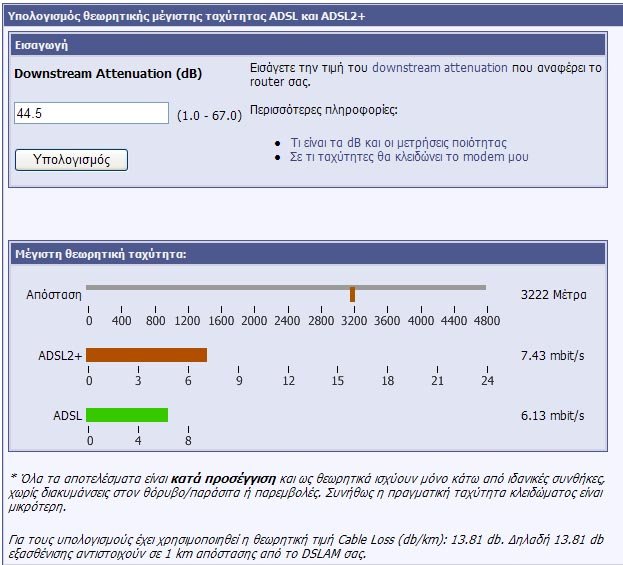Click the 3222 Μέτρα distance value
This screenshot has width=623, height=565.
point(553,295)
